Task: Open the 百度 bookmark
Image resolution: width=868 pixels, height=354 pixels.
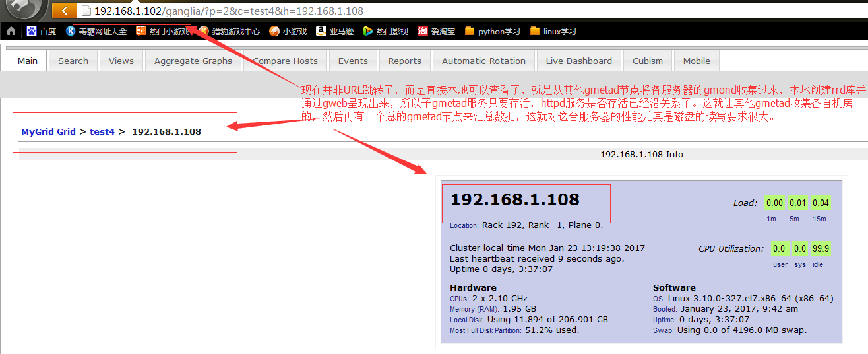Action: 42,31
